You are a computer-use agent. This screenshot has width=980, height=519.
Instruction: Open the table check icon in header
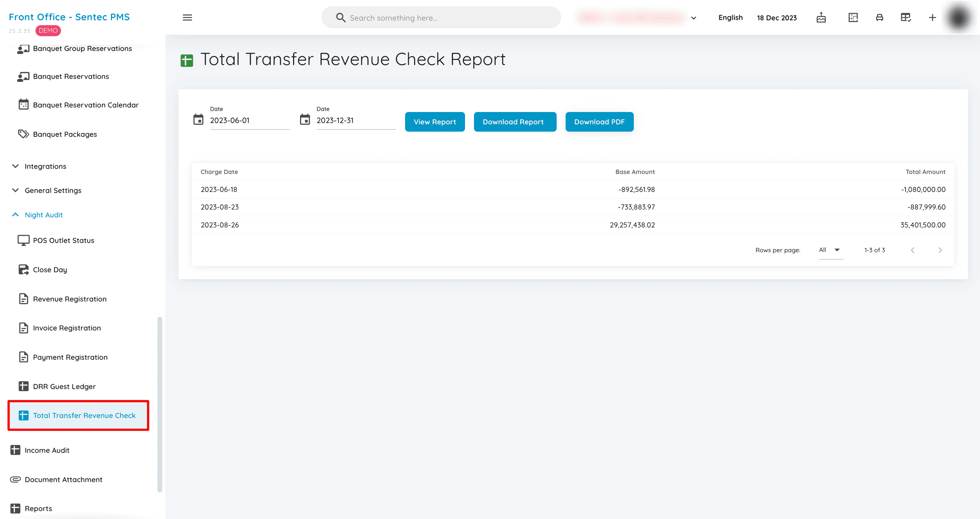(x=906, y=18)
